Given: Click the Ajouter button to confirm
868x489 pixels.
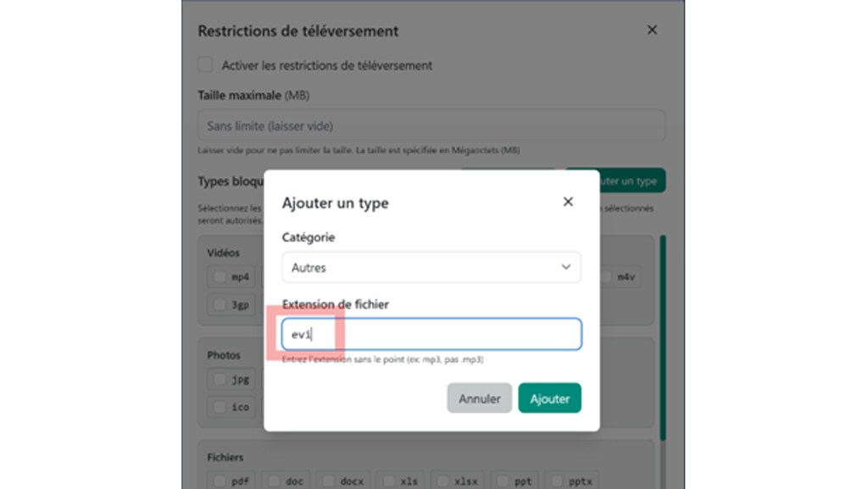Looking at the screenshot, I should click(549, 397).
